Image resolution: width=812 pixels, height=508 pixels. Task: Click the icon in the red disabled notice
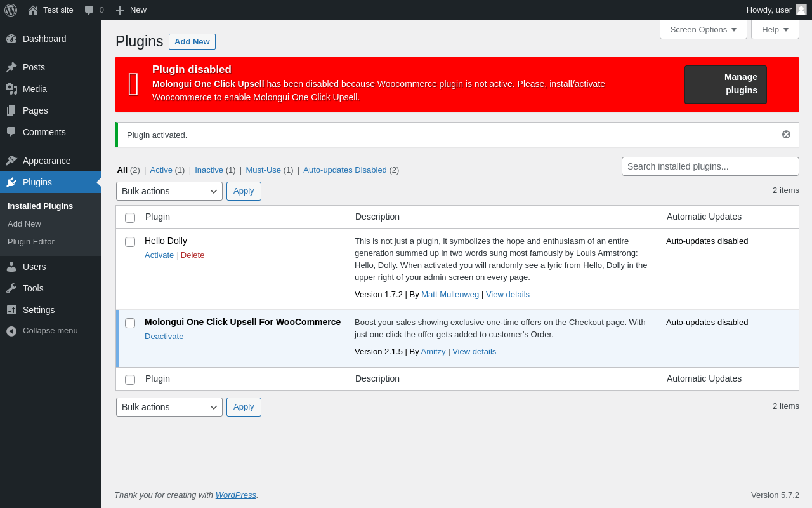133,84
